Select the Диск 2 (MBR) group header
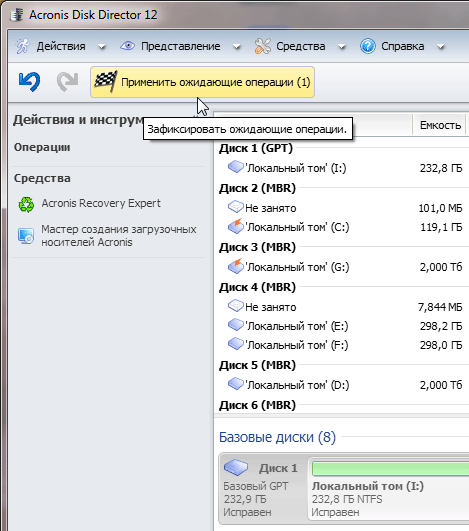Image resolution: width=469 pixels, height=531 pixels. pos(257,188)
